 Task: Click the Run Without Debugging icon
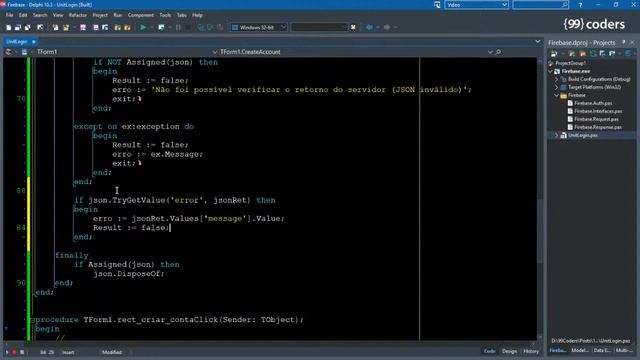162,27
